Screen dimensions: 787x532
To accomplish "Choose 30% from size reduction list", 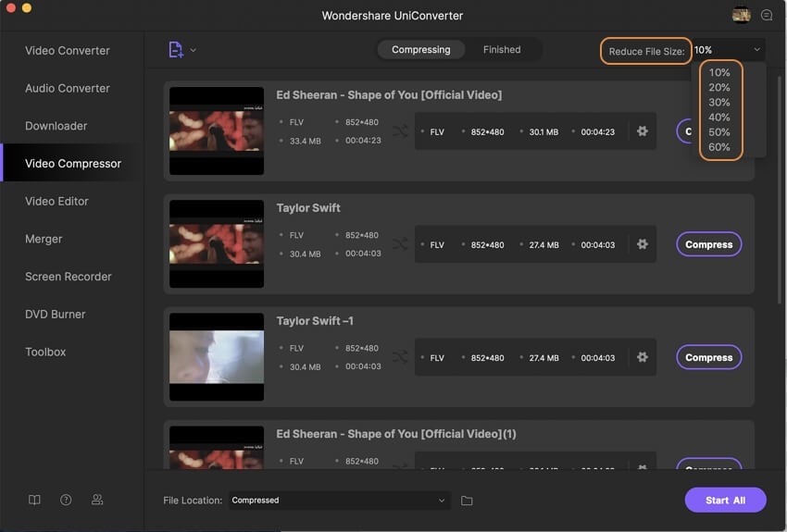I will (x=719, y=103).
